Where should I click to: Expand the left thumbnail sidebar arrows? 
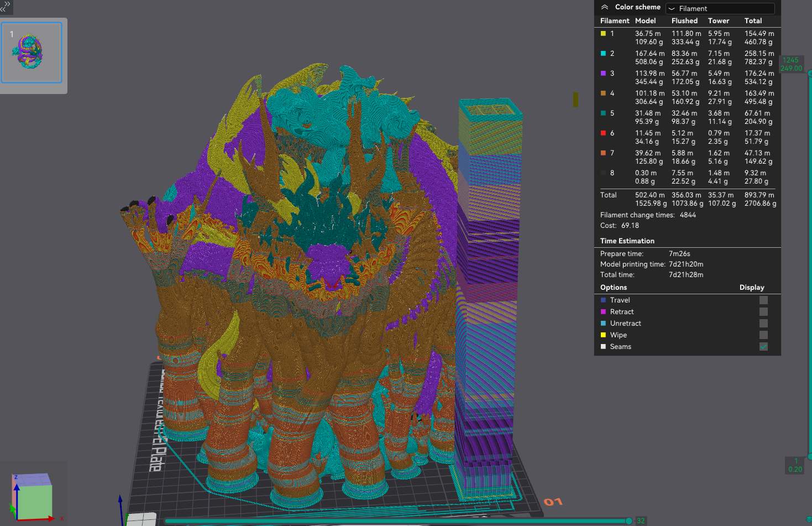[x=6, y=7]
